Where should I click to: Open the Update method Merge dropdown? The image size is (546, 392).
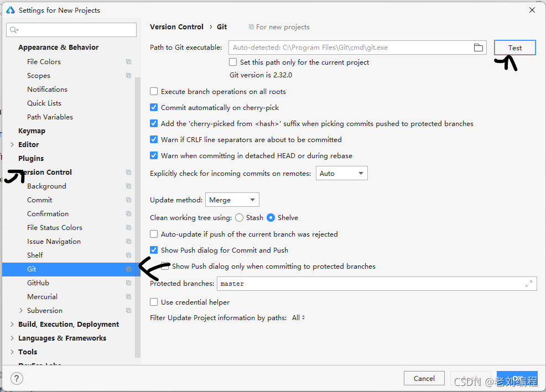[x=232, y=200]
